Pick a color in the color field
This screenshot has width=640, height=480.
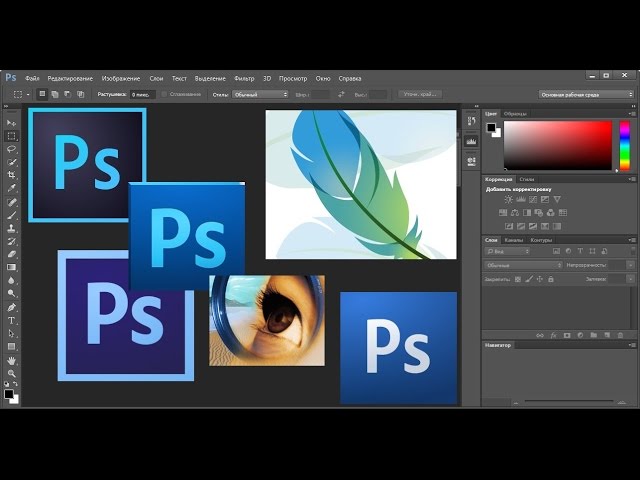click(558, 145)
